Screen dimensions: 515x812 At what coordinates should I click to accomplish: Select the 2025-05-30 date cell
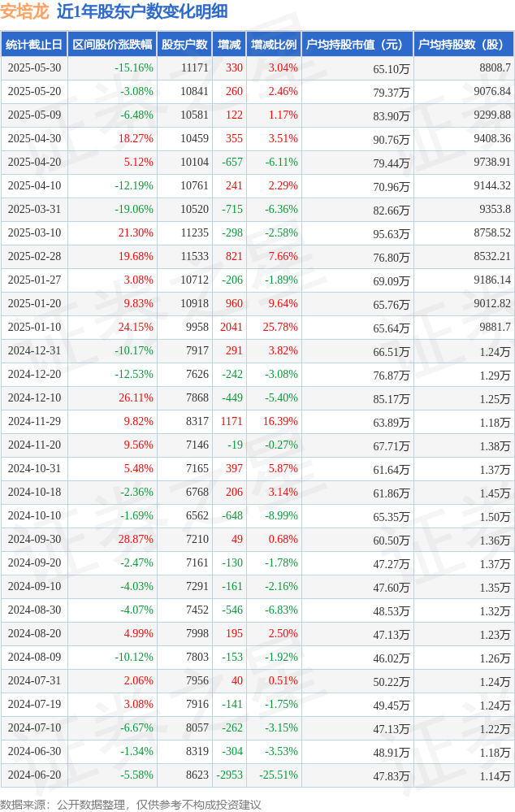click(x=34, y=67)
